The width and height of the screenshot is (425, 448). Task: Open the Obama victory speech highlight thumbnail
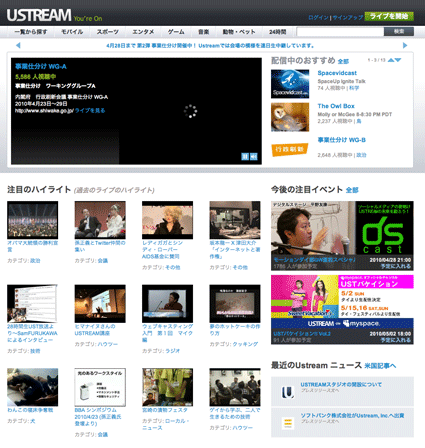click(32, 220)
